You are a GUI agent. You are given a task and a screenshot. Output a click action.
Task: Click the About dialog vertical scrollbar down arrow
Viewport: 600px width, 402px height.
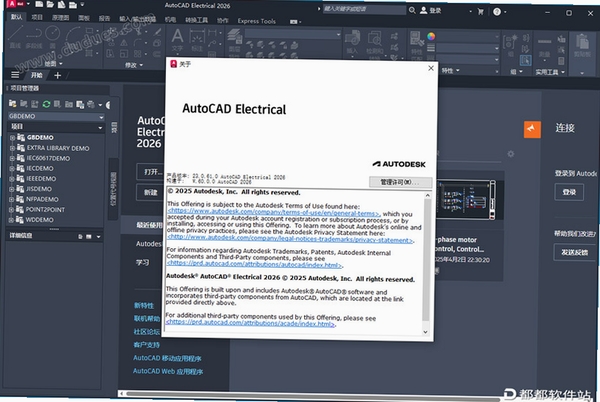tap(426, 332)
